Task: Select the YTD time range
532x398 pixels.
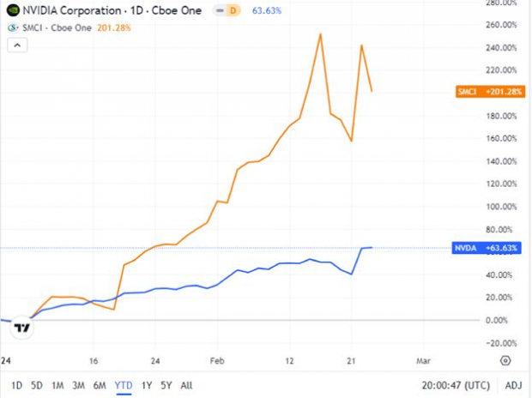Action: click(123, 385)
